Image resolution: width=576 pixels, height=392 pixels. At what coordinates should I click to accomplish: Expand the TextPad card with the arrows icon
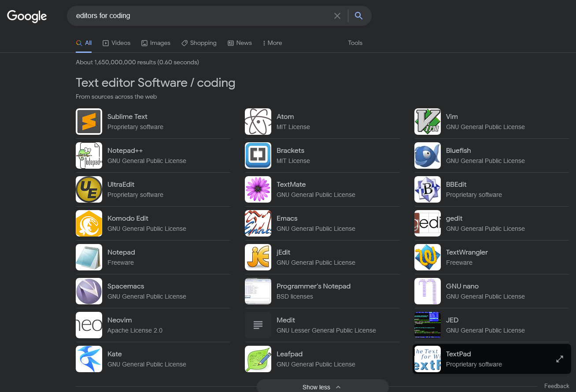point(560,359)
